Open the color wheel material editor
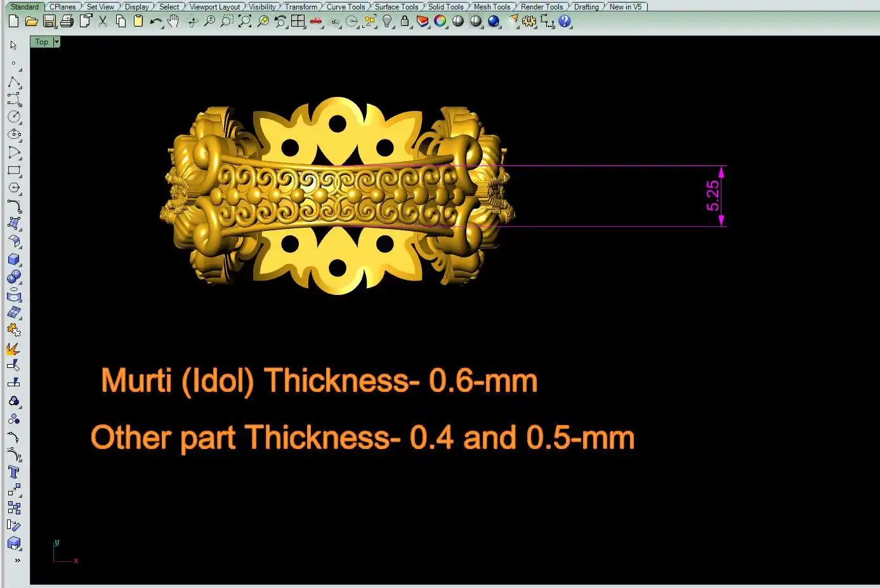The width and height of the screenshot is (880, 588). click(x=440, y=22)
